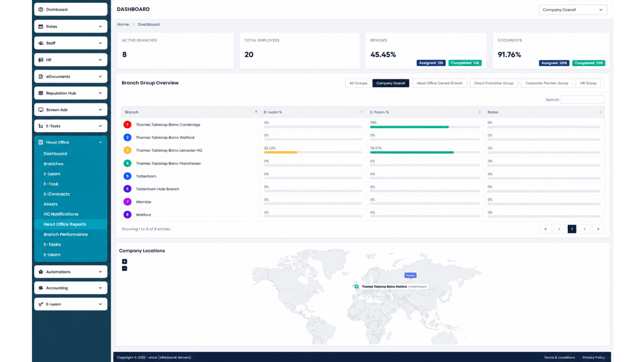Go to previous page of table
This screenshot has width=644, height=362.
pos(559,229)
